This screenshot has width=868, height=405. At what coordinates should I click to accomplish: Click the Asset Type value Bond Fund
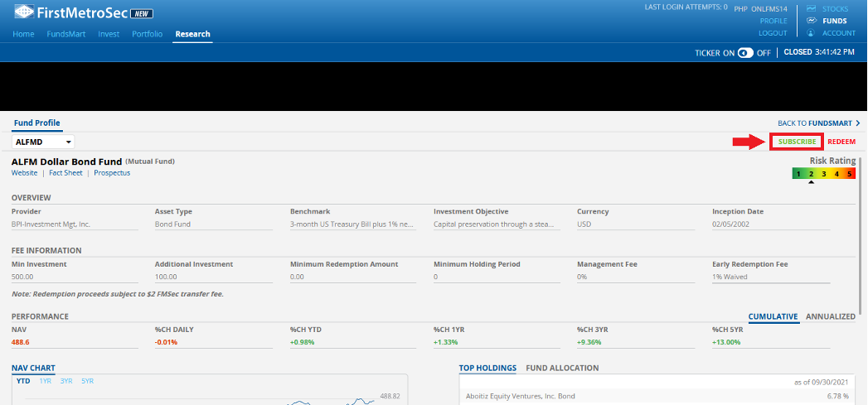tap(172, 224)
